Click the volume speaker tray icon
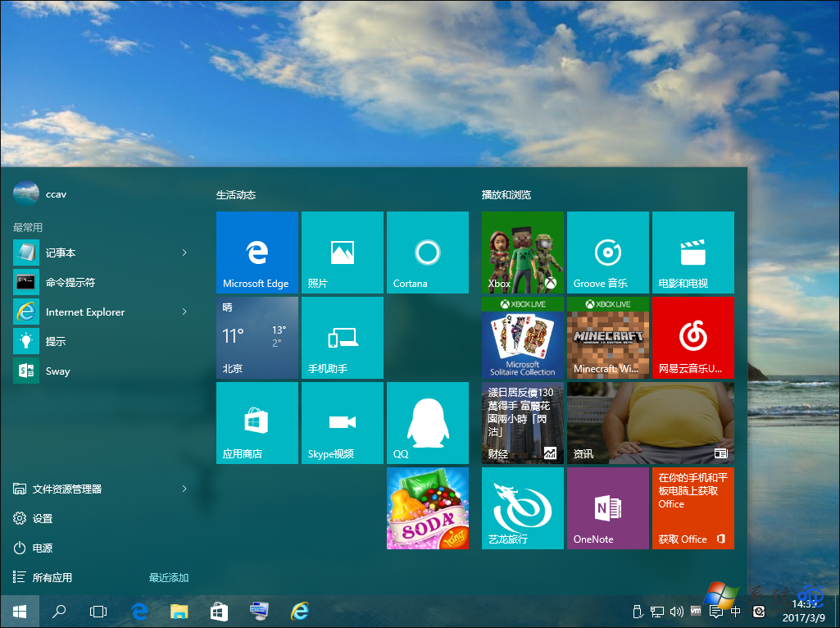The image size is (840, 628). [677, 612]
